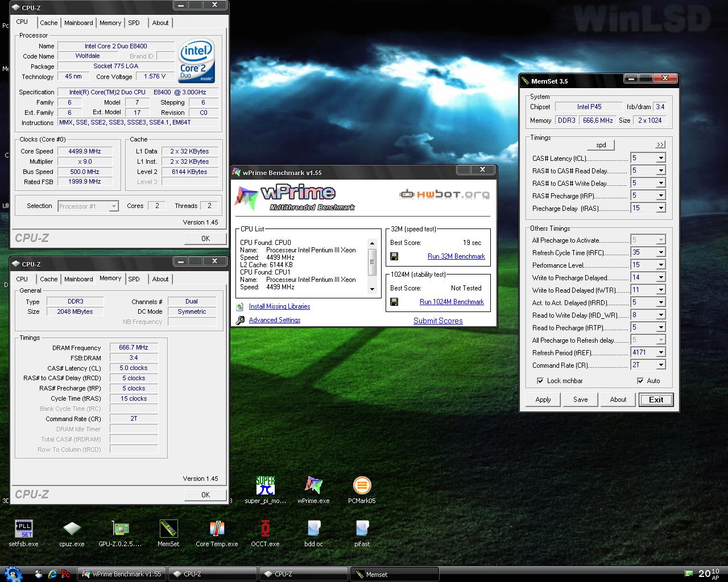This screenshot has width=728, height=582.
Task: Toggle the Auto checkbox in MemSet
Action: click(640, 381)
